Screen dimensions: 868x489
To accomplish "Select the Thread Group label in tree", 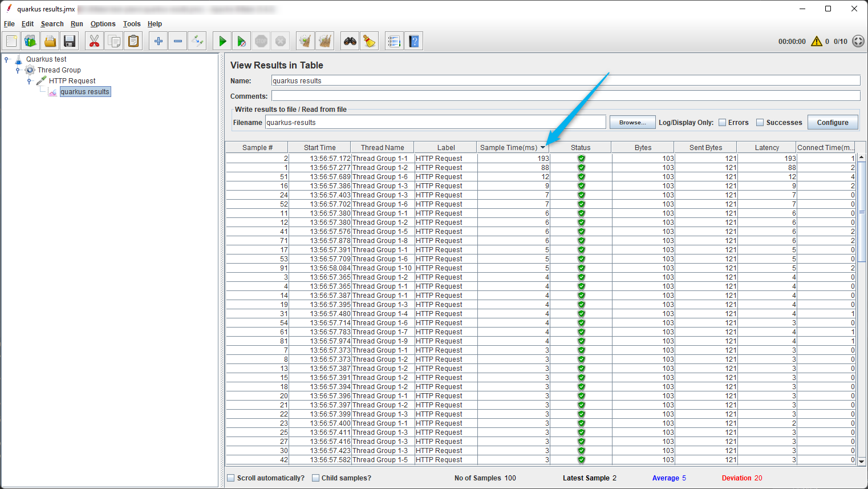I will click(x=59, y=70).
